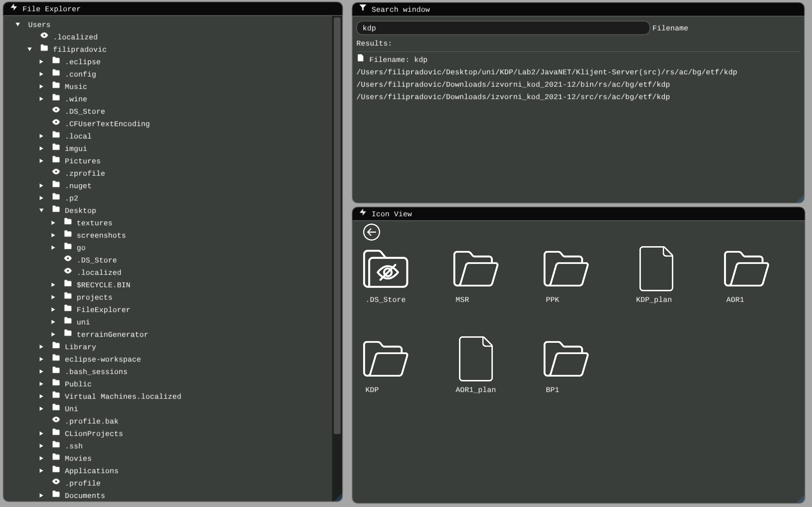Open the AOR1_plan file icon
The height and width of the screenshot is (507, 812).
coord(475,359)
